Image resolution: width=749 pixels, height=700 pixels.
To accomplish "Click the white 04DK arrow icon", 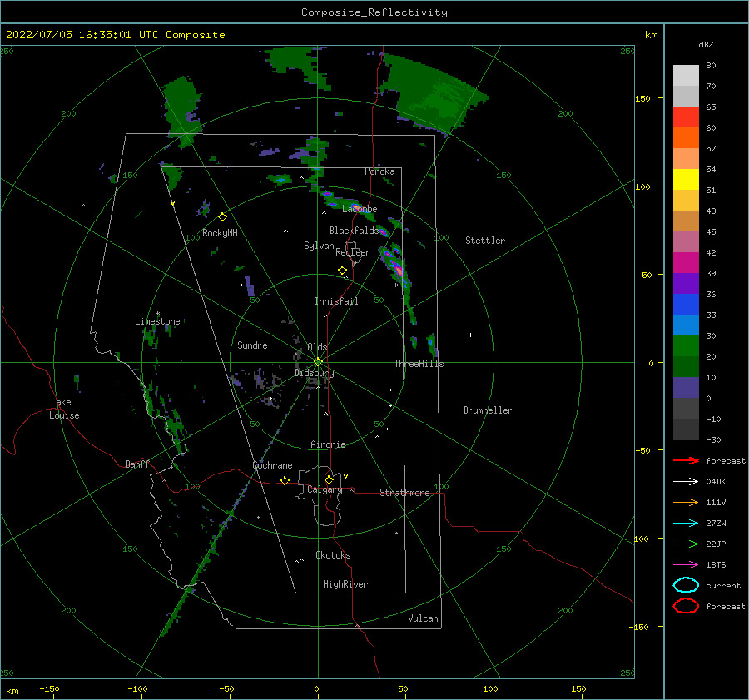I will point(686,481).
